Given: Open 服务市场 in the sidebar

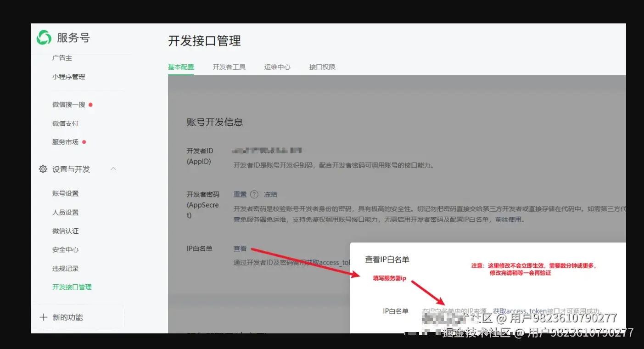Looking at the screenshot, I should click(65, 142).
